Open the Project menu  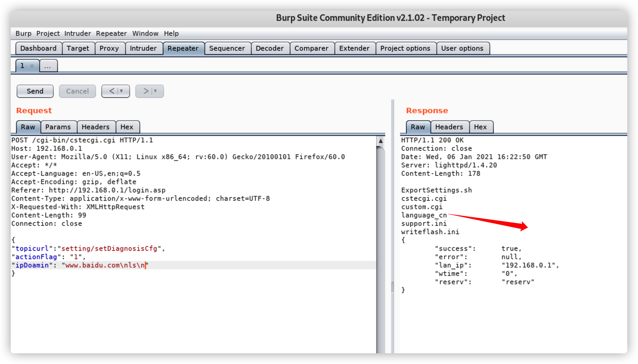[48, 33]
